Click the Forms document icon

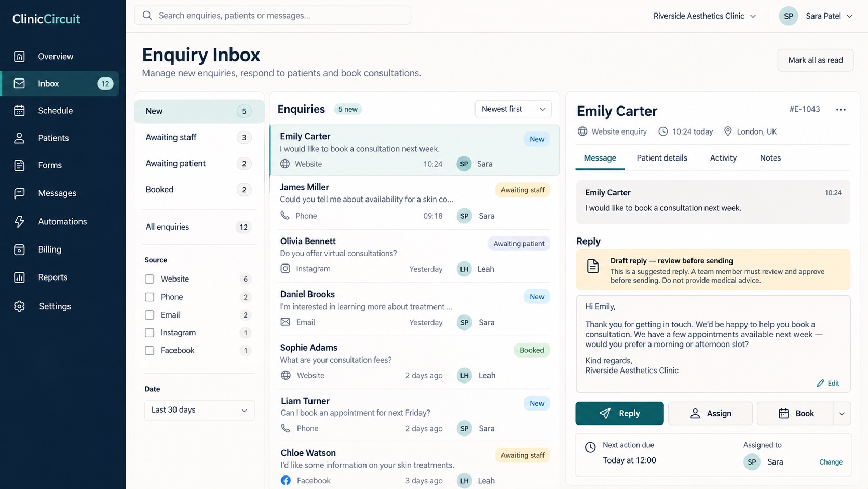pyautogui.click(x=19, y=165)
